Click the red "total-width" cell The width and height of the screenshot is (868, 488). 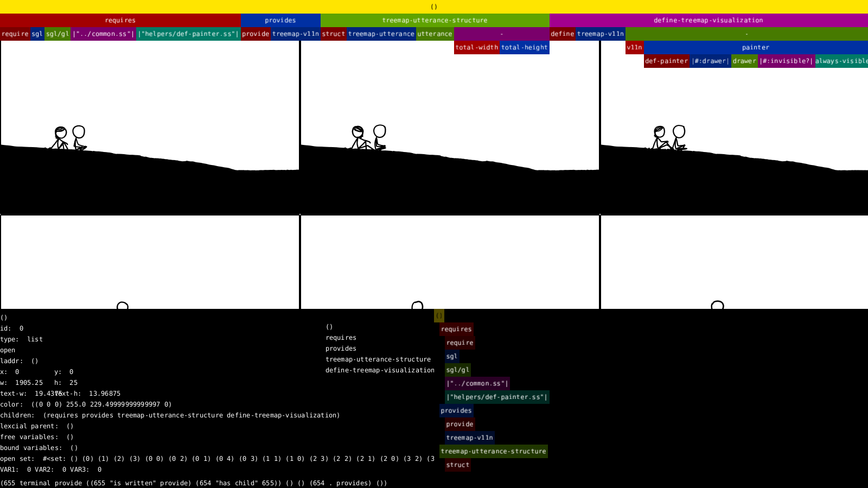[x=476, y=47]
